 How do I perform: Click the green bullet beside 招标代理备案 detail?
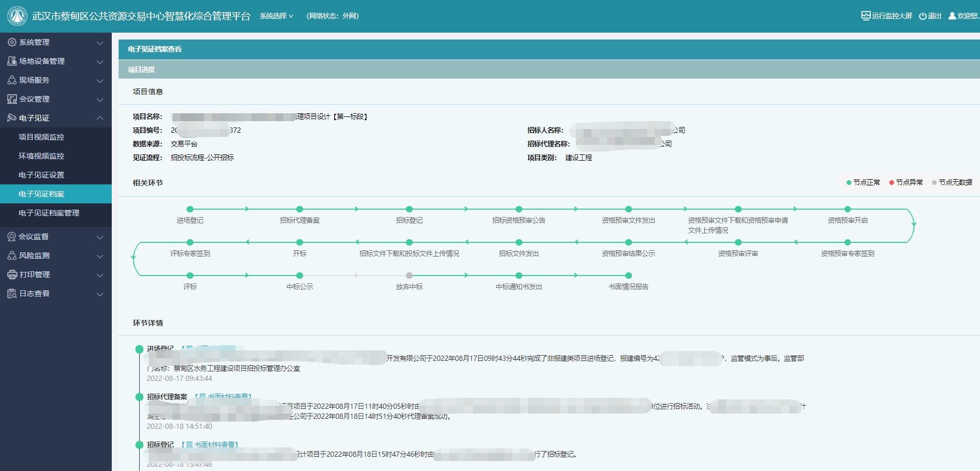coord(139,397)
